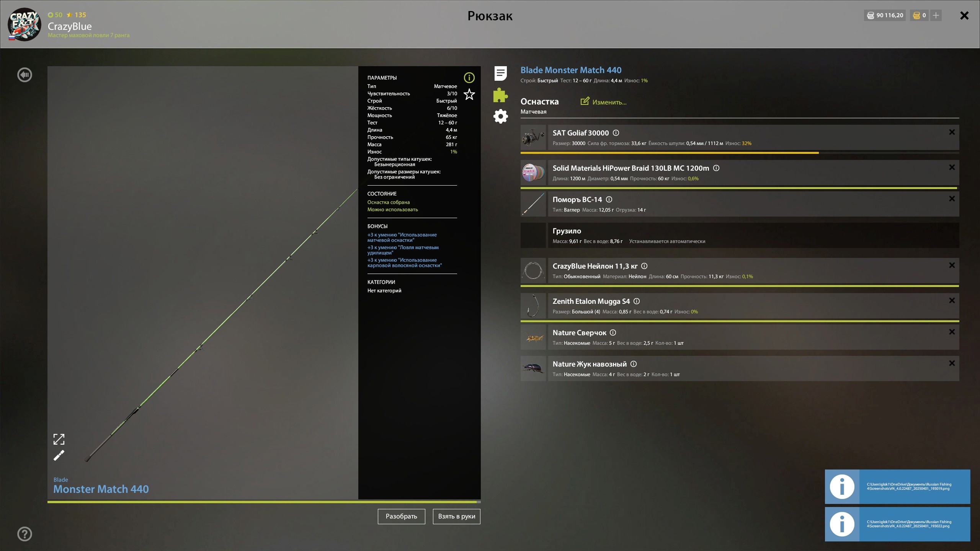Open the description notes tab icon
This screenshot has width=980, height=551.
tap(501, 73)
